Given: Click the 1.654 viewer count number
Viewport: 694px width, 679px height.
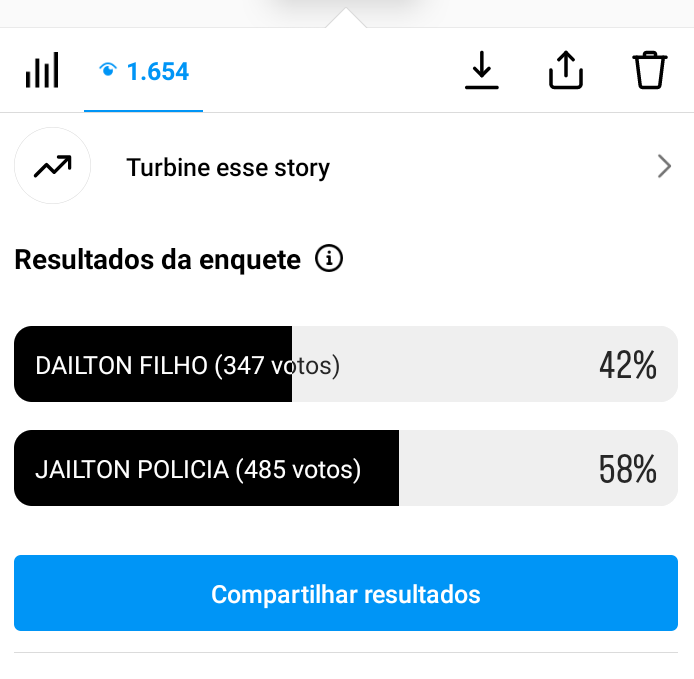Looking at the screenshot, I should point(158,72).
